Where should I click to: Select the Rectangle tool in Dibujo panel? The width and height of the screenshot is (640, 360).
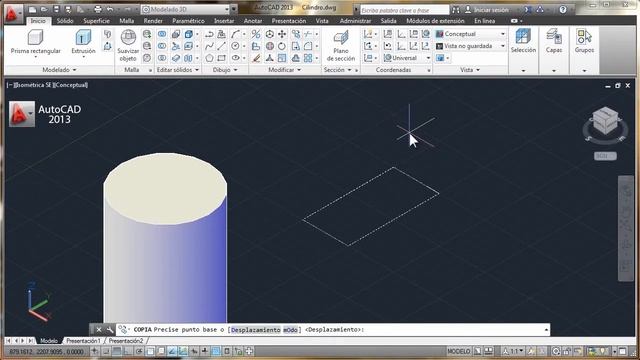pos(222,58)
